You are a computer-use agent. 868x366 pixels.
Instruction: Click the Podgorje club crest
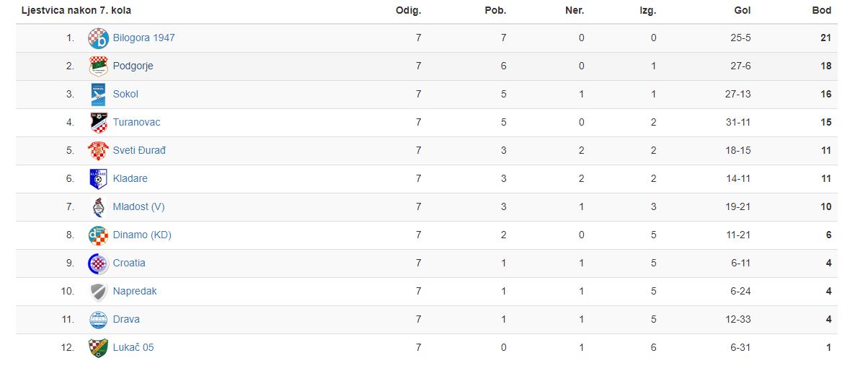98,66
